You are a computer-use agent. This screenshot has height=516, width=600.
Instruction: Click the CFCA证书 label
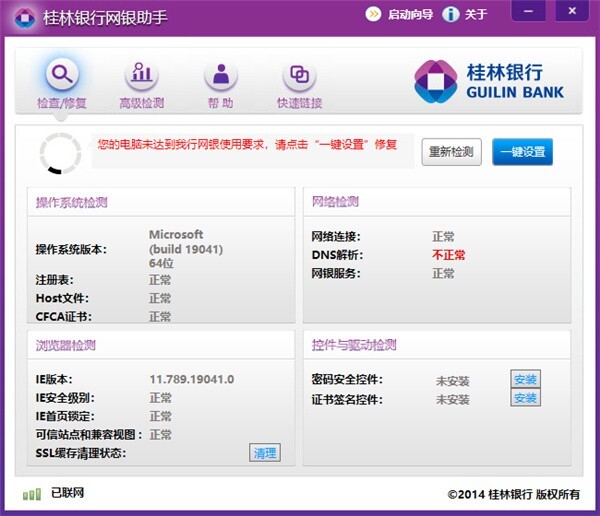[x=64, y=317]
